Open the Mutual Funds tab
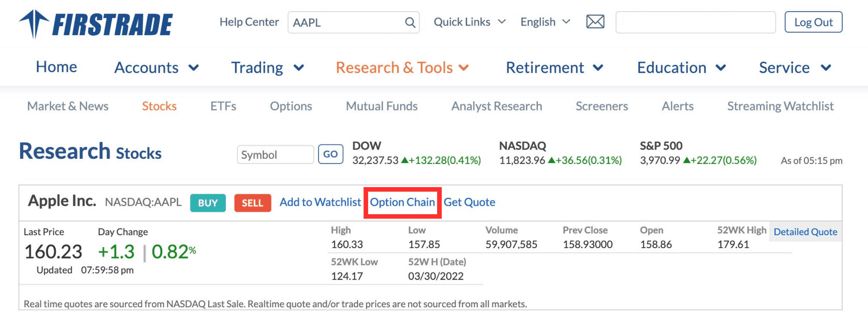Viewport: 868px width, 315px height. coord(382,106)
